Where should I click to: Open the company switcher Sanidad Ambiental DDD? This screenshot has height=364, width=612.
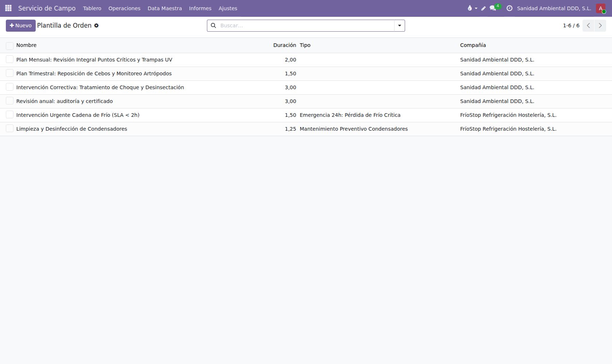pyautogui.click(x=554, y=8)
